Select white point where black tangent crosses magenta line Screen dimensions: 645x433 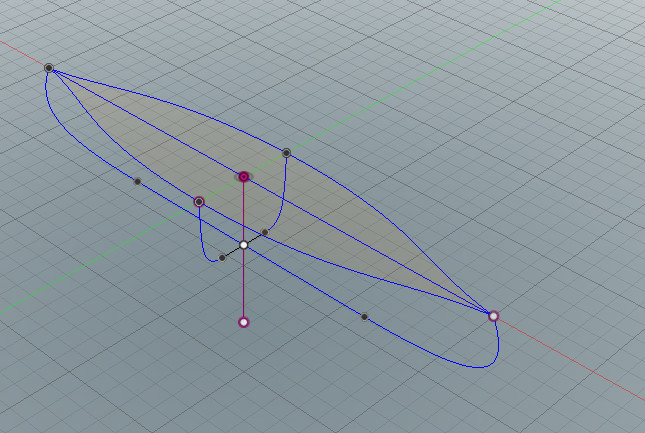(x=244, y=245)
